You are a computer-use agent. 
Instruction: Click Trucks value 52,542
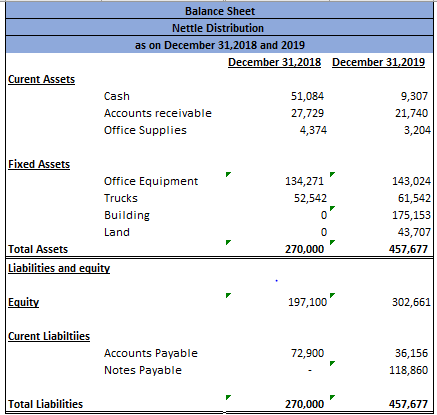coord(310,198)
